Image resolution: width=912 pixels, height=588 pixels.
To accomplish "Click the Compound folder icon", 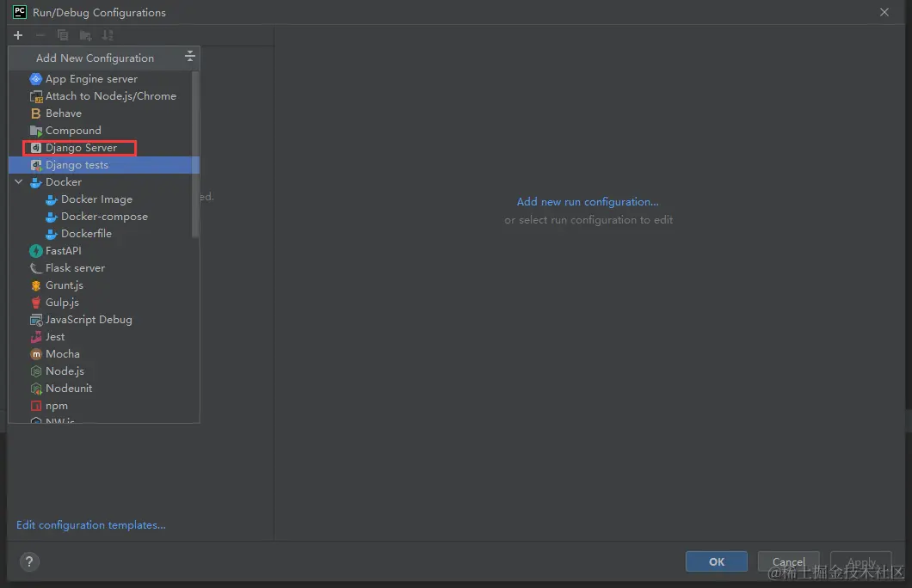I will pyautogui.click(x=35, y=131).
